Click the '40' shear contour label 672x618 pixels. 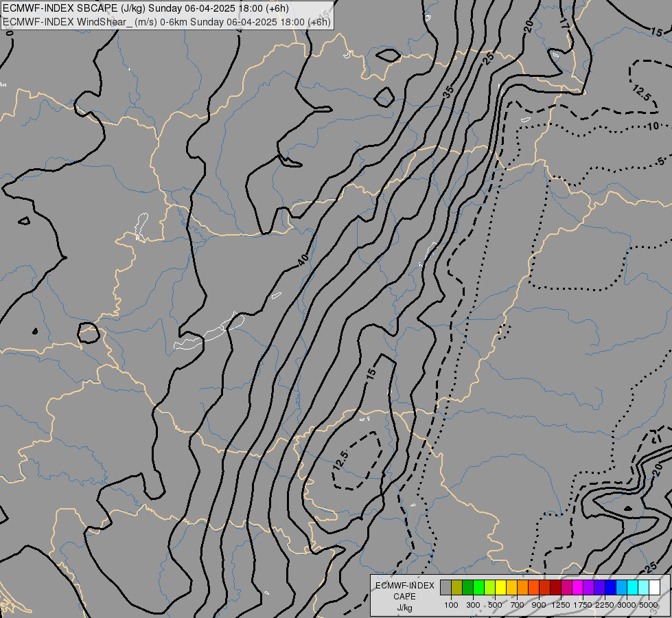pyautogui.click(x=303, y=260)
